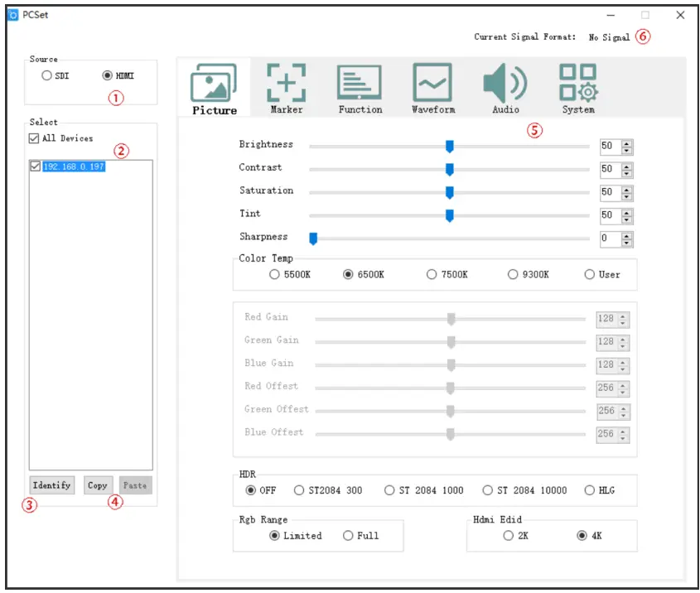Click the Identify button

(x=51, y=485)
